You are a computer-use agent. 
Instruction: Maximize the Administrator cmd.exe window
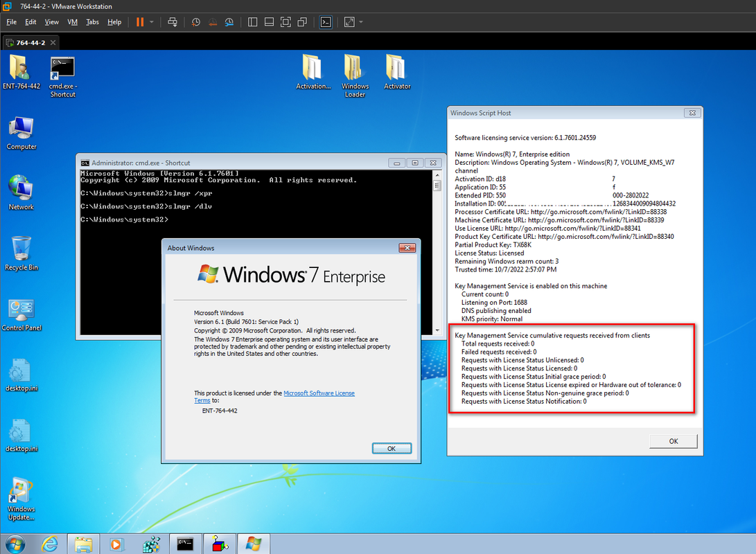(414, 163)
